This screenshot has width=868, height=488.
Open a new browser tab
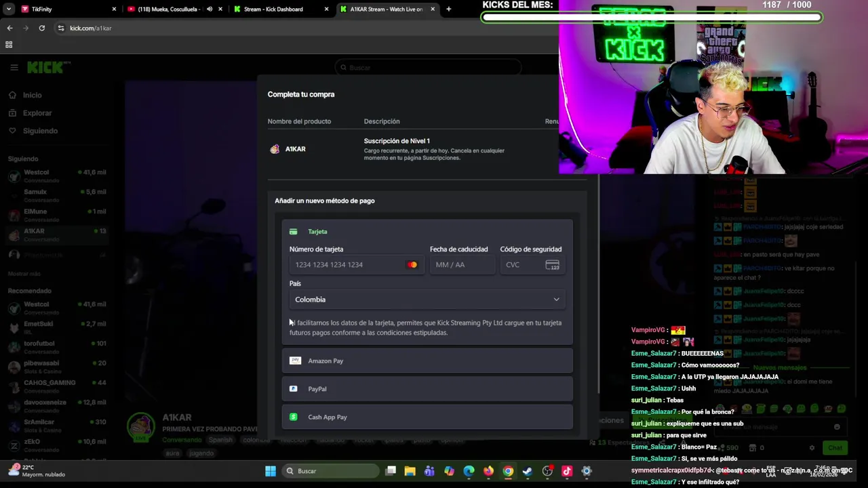tap(448, 9)
